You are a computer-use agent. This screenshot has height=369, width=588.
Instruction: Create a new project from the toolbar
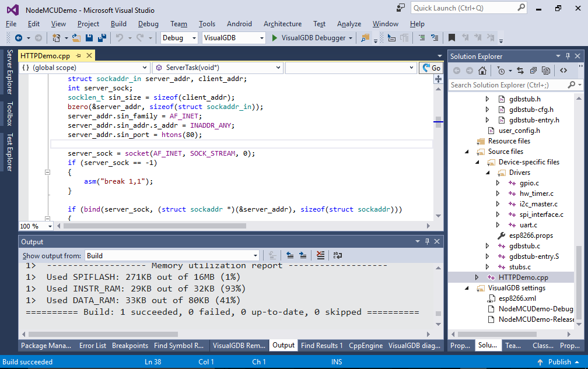tap(56, 38)
